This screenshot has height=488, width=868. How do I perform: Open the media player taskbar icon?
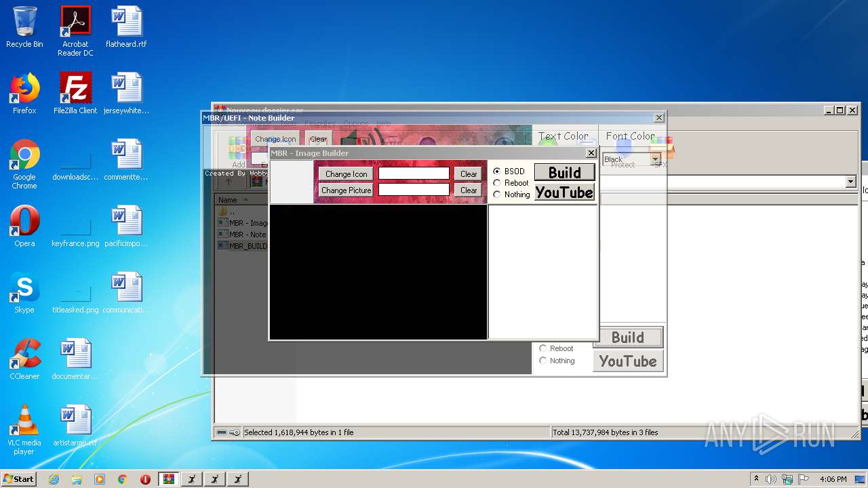click(100, 479)
